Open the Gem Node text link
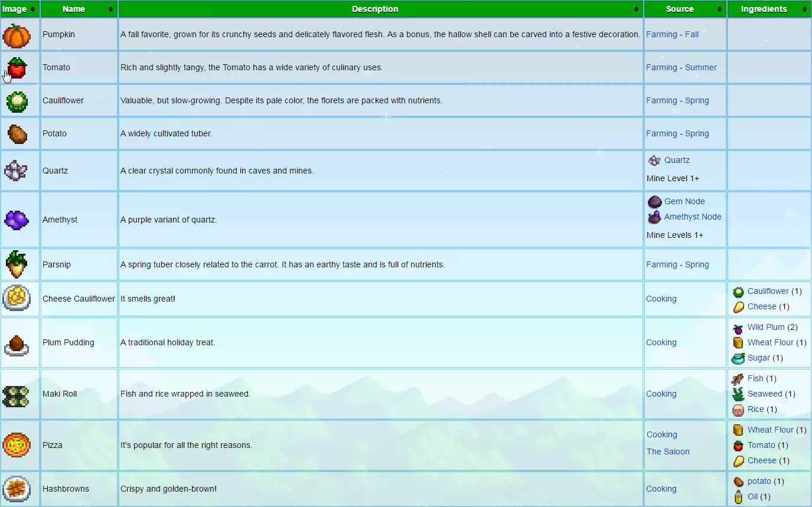The height and width of the screenshot is (507, 812). tap(684, 202)
